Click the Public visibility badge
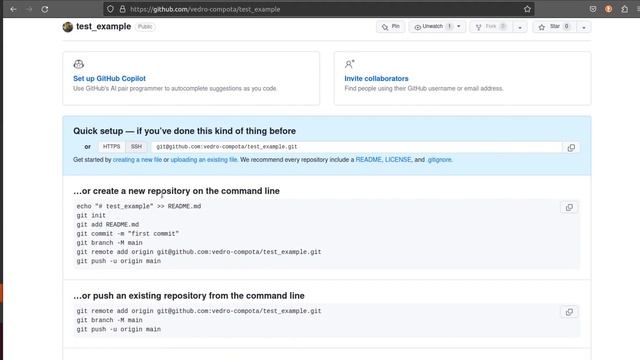 [x=145, y=27]
